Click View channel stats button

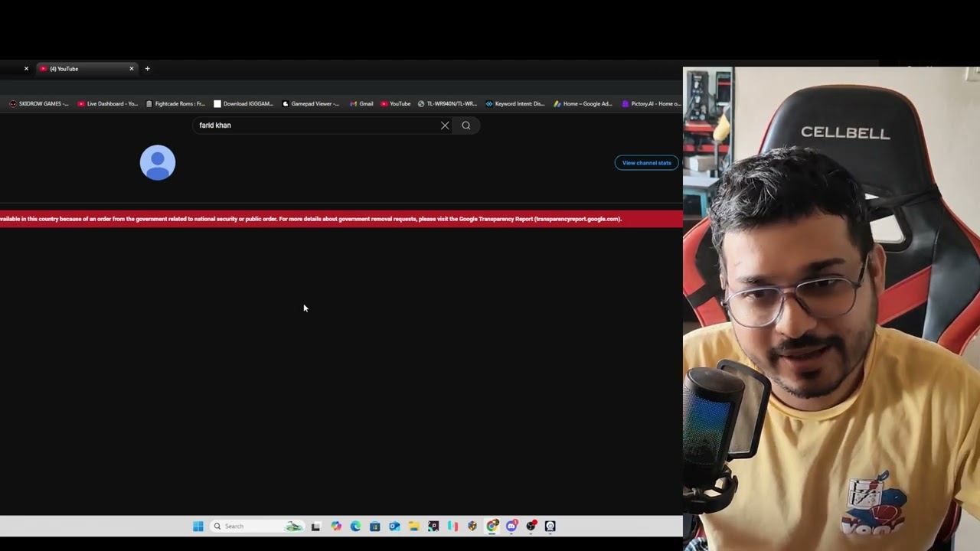(x=646, y=162)
